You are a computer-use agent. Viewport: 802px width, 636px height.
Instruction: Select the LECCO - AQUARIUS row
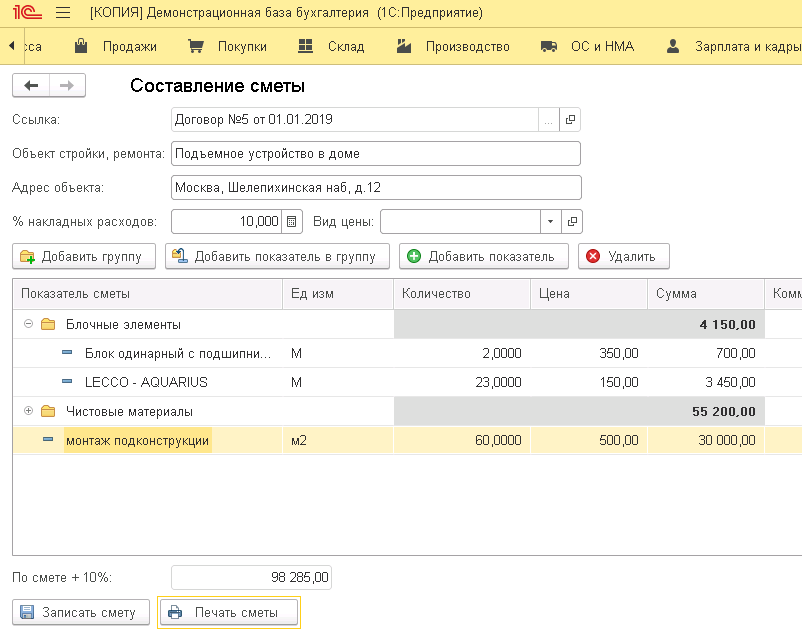(146, 382)
